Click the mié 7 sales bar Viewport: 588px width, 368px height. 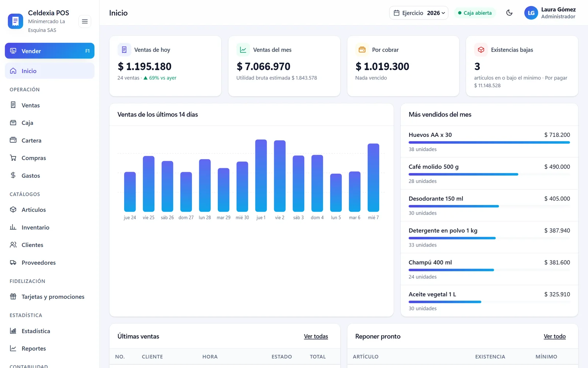coord(373,177)
